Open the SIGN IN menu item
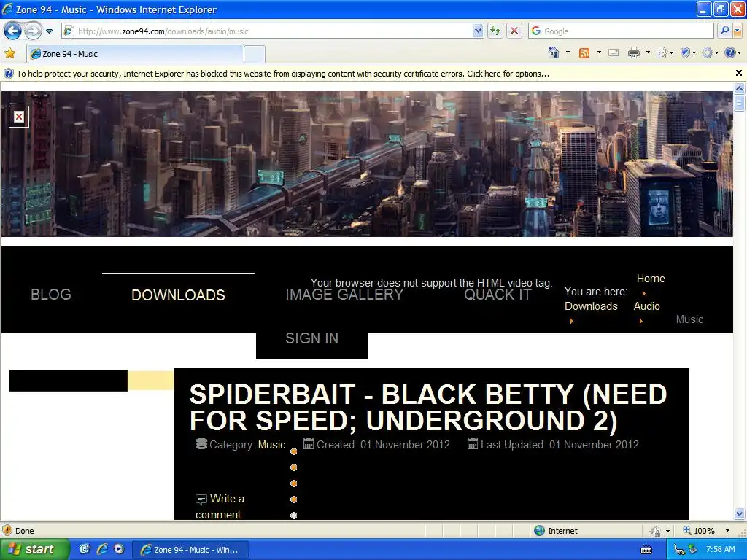The width and height of the screenshot is (747, 560). pos(311,338)
